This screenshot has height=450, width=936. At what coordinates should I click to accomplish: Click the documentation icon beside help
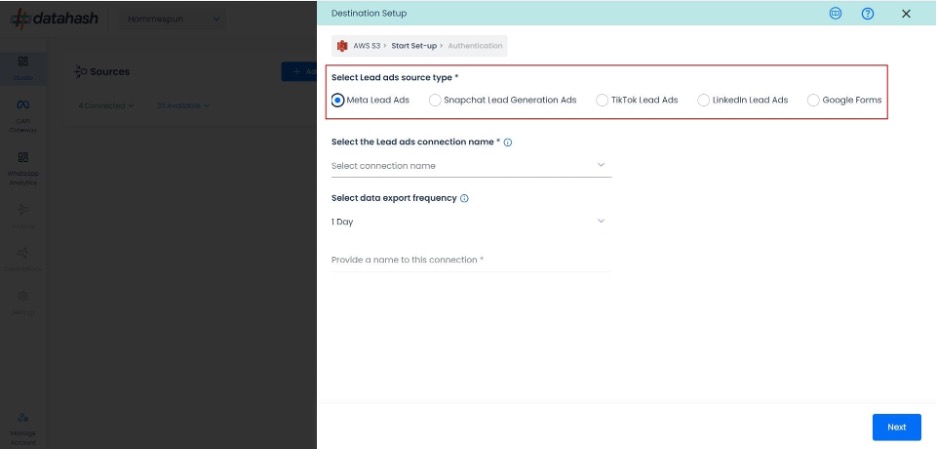(836, 14)
